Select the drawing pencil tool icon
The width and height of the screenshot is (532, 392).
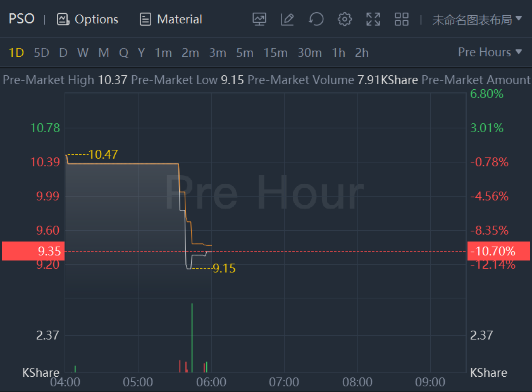pos(287,19)
